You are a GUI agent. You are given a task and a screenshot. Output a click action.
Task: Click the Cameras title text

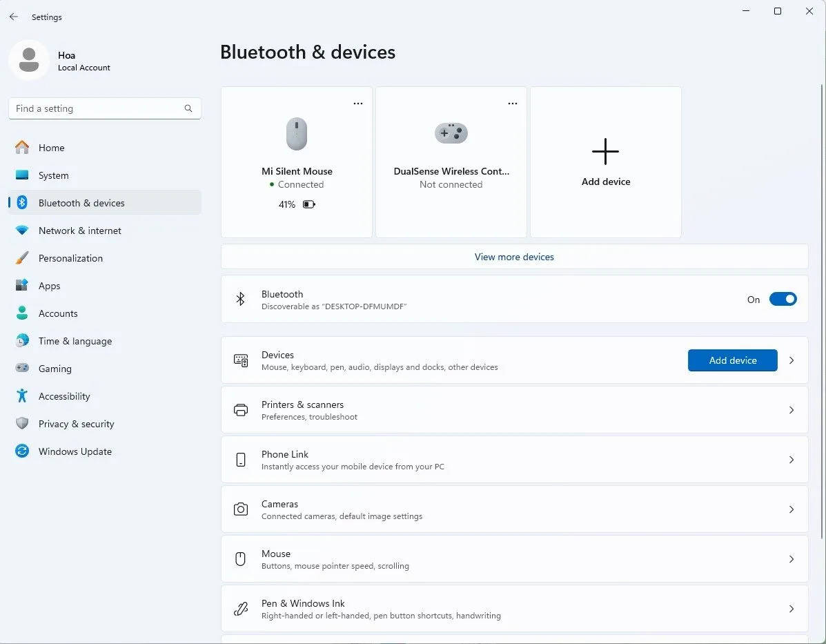(279, 504)
